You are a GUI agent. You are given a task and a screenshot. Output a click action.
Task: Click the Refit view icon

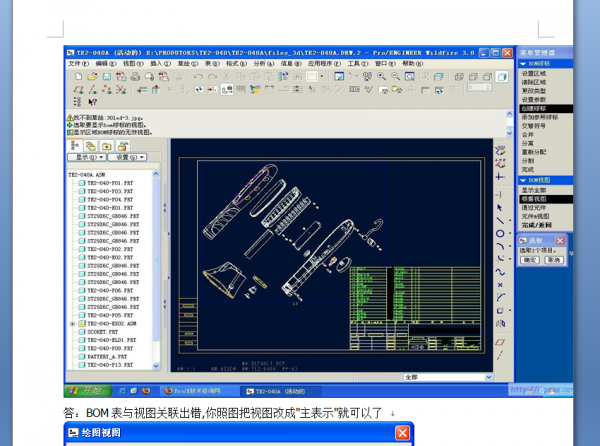tap(409, 77)
